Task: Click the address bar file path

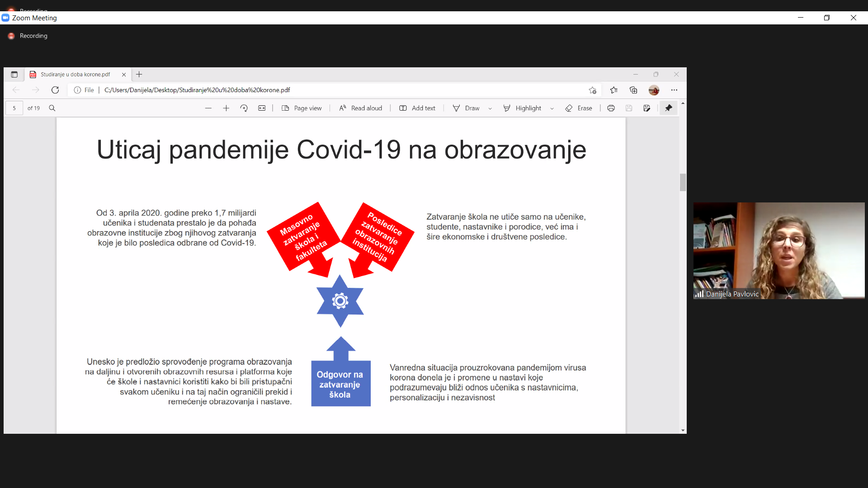Action: (x=197, y=90)
